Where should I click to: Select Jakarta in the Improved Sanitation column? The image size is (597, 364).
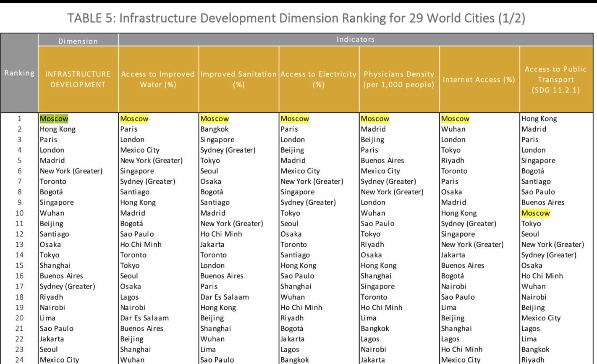tap(212, 244)
